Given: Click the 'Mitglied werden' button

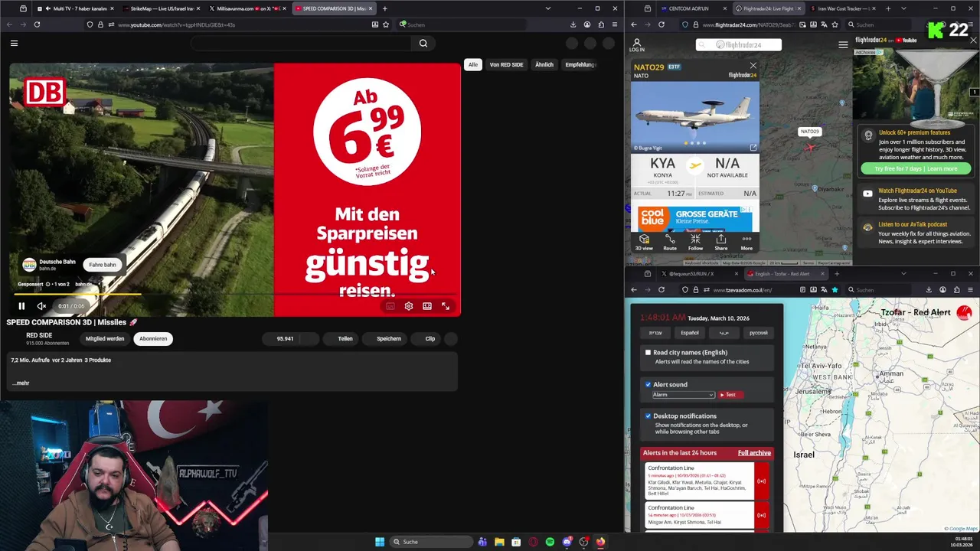Looking at the screenshot, I should coord(105,338).
